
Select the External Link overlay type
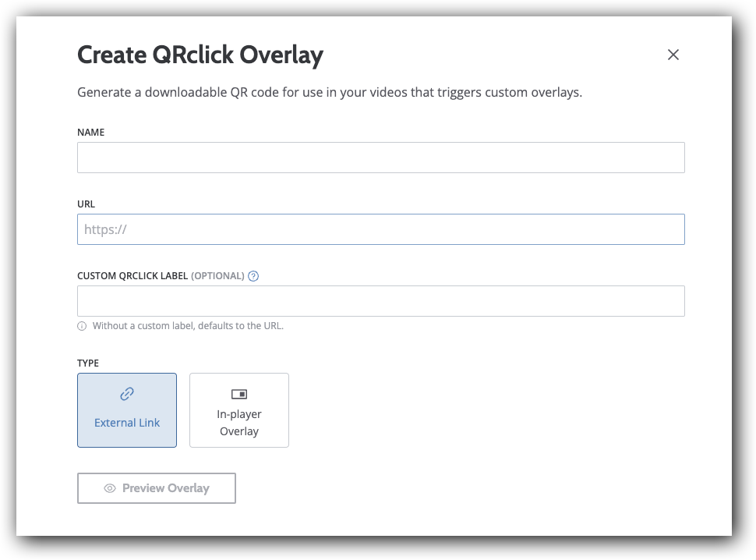[x=127, y=409]
